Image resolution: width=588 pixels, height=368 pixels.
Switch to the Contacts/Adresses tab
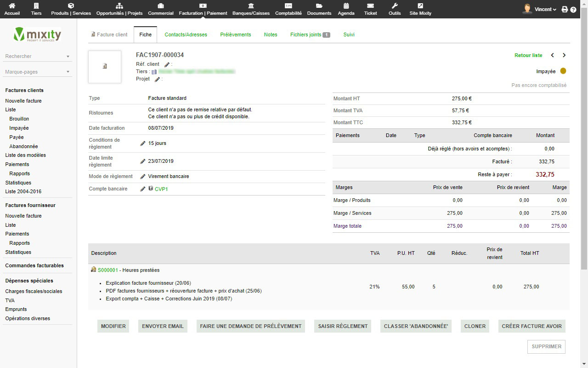(x=186, y=34)
